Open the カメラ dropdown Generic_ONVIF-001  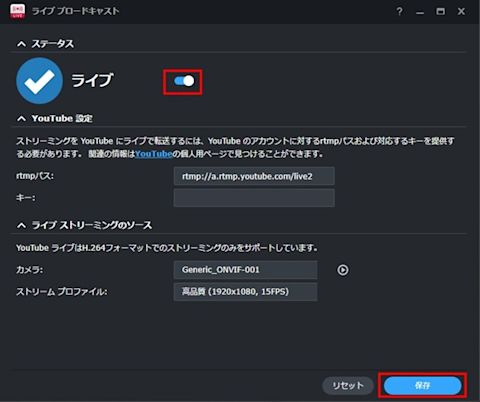245,270
